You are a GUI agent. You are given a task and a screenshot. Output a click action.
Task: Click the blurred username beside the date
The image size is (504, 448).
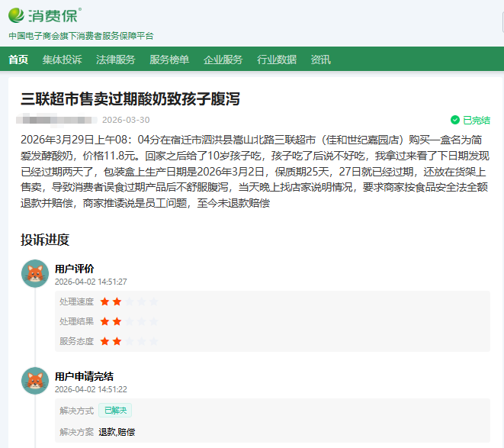(x=57, y=120)
